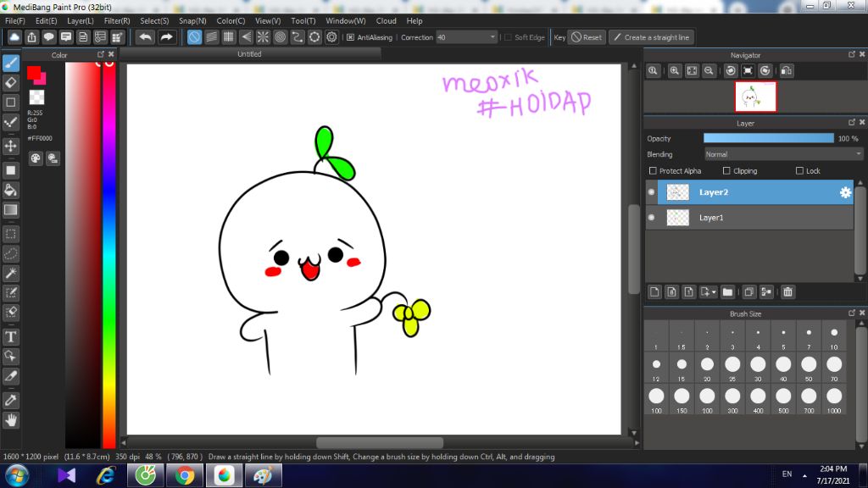
Task: Open the Correction value dropdown
Action: pos(466,37)
